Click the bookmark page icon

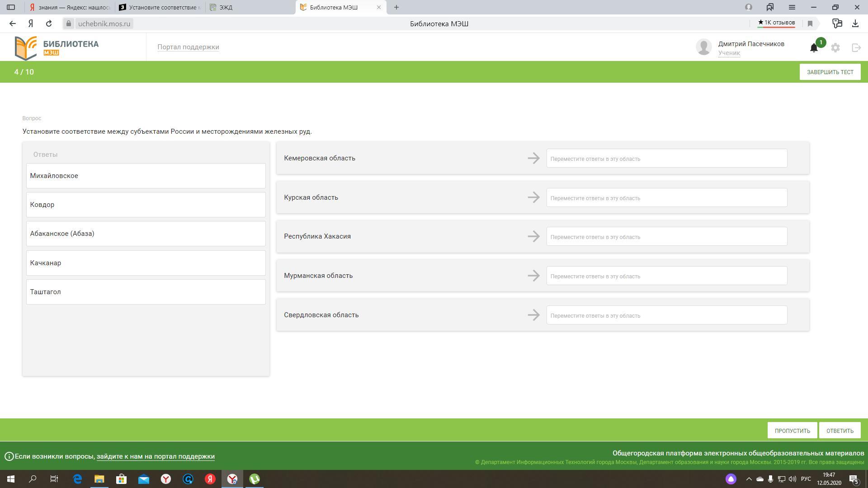click(810, 23)
